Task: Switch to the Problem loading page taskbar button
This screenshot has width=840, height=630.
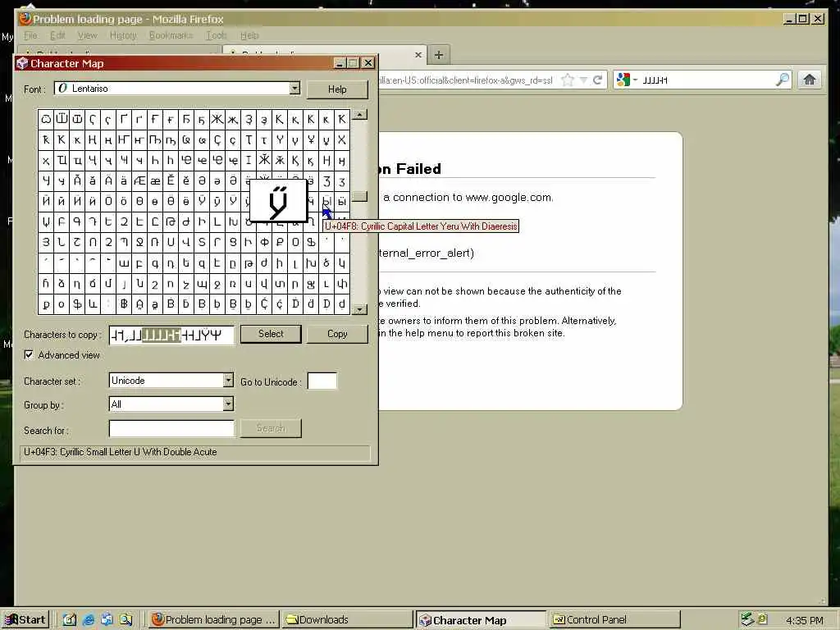Action: 213,620
